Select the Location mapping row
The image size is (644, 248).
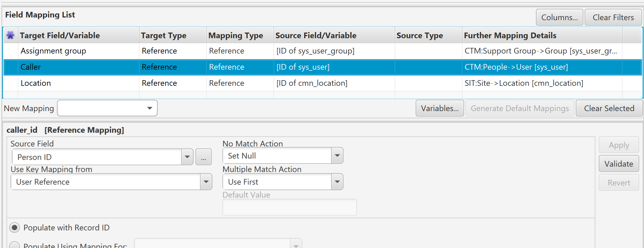(322, 83)
